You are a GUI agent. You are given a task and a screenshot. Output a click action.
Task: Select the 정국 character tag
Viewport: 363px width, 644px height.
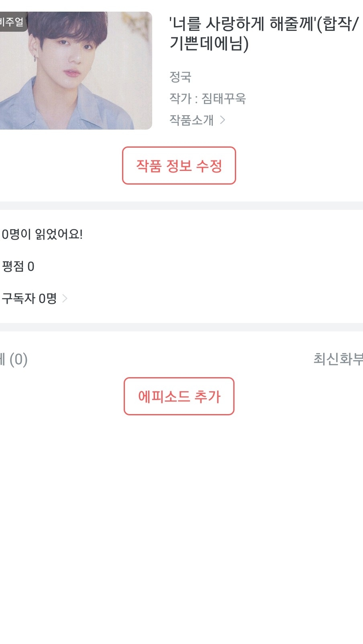click(180, 77)
